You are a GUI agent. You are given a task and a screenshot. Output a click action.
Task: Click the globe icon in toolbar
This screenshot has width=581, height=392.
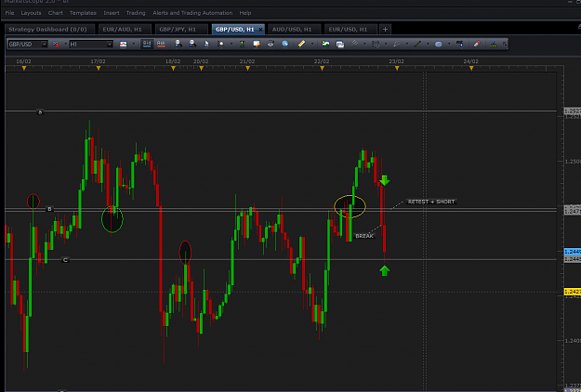tap(285, 44)
